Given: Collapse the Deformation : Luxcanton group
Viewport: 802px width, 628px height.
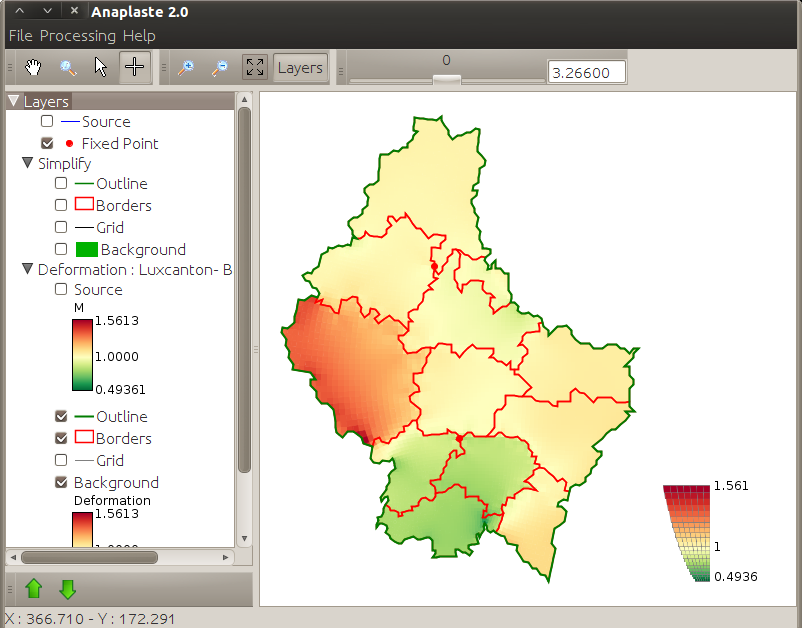Looking at the screenshot, I should tap(28, 269).
